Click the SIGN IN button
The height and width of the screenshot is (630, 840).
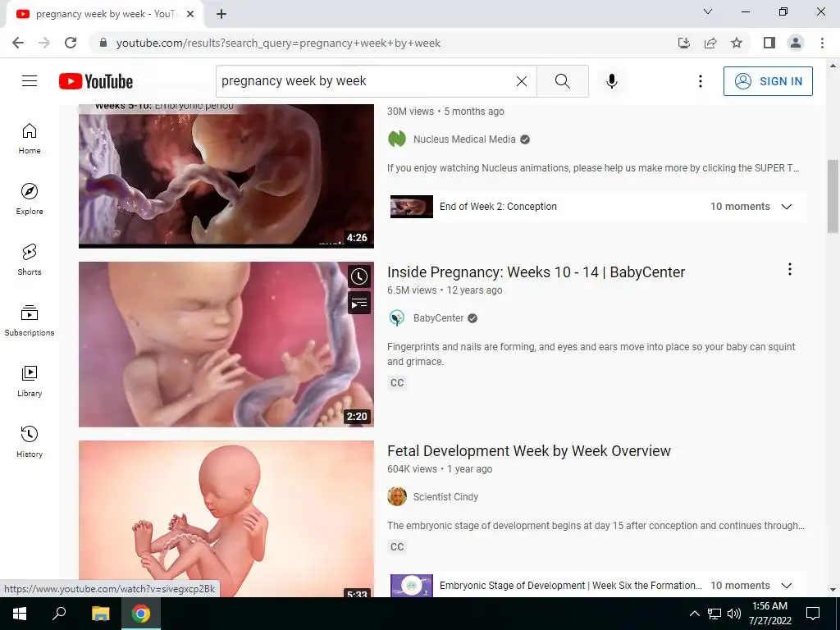(768, 81)
